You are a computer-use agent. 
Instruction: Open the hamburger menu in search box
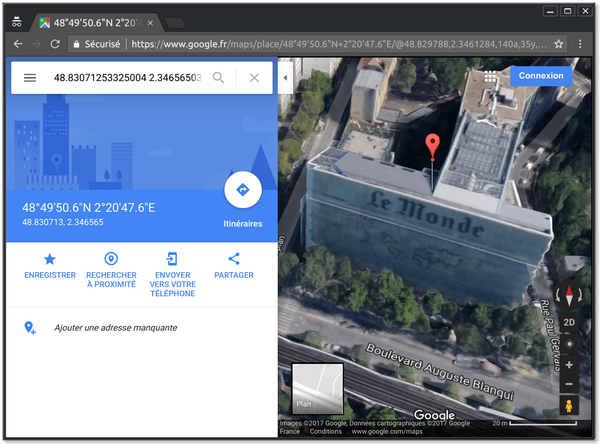30,78
